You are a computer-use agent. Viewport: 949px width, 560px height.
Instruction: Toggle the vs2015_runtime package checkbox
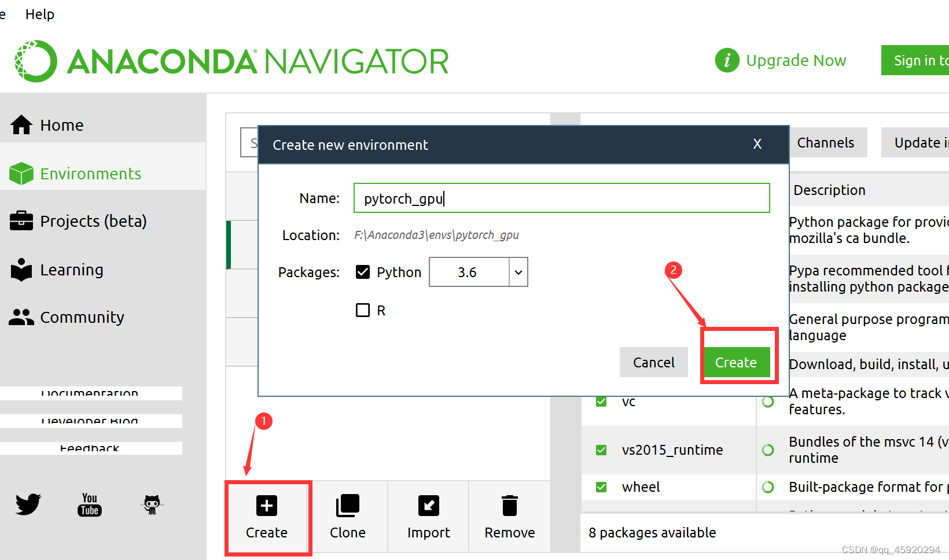[x=601, y=450]
